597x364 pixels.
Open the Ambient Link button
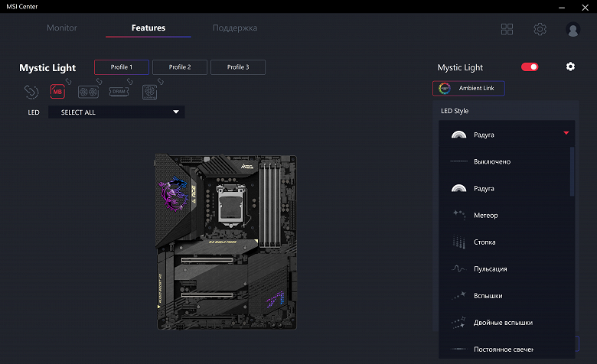pyautogui.click(x=468, y=88)
